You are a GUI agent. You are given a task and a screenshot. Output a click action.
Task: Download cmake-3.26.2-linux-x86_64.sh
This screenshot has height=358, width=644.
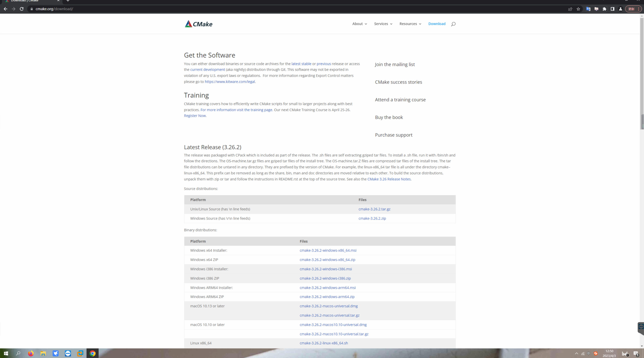coord(324,343)
